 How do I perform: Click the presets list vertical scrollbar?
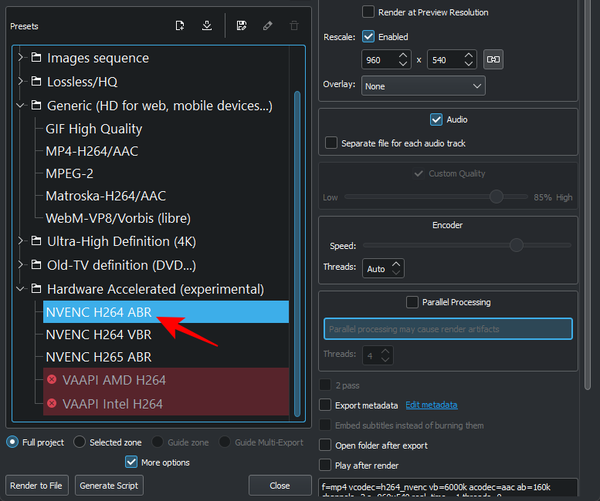tap(297, 254)
